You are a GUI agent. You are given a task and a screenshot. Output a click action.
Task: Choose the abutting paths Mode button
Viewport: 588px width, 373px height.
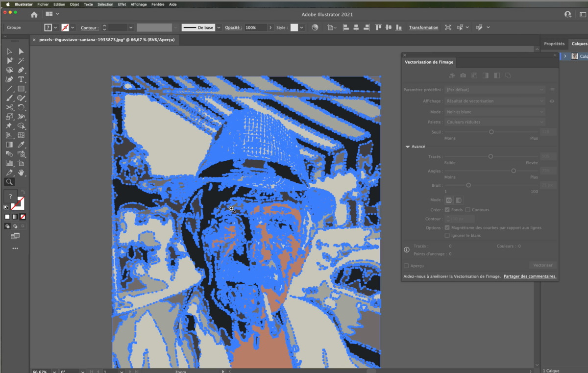(449, 200)
